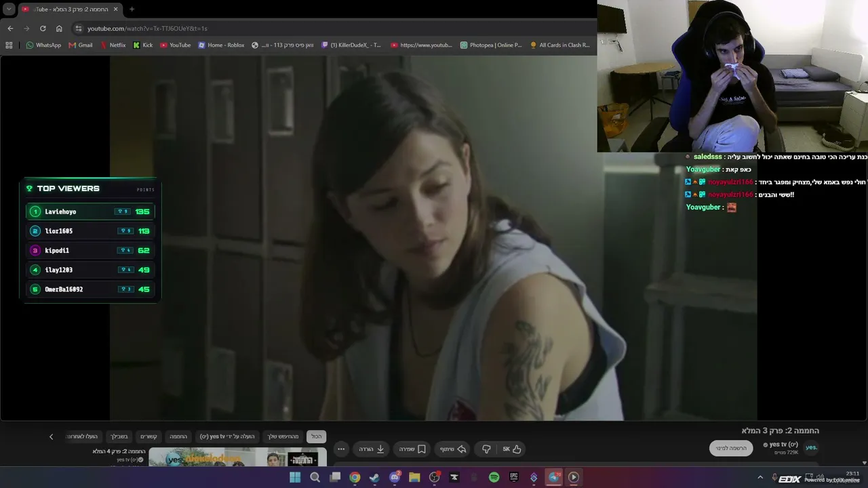Viewport: 868px width, 488px height.
Task: Click the share button (שיתוף)
Action: pos(453,449)
